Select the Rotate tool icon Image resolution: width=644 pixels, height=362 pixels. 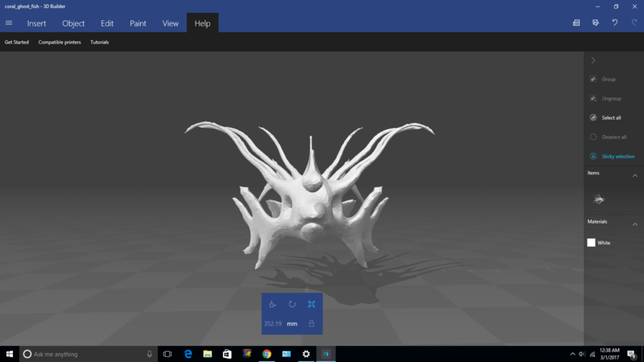pyautogui.click(x=291, y=304)
